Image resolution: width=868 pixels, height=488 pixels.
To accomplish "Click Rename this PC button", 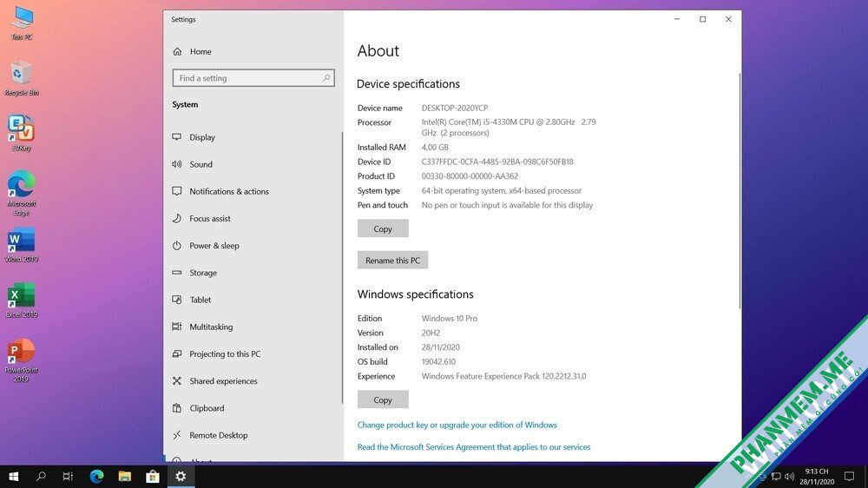I will tap(392, 260).
